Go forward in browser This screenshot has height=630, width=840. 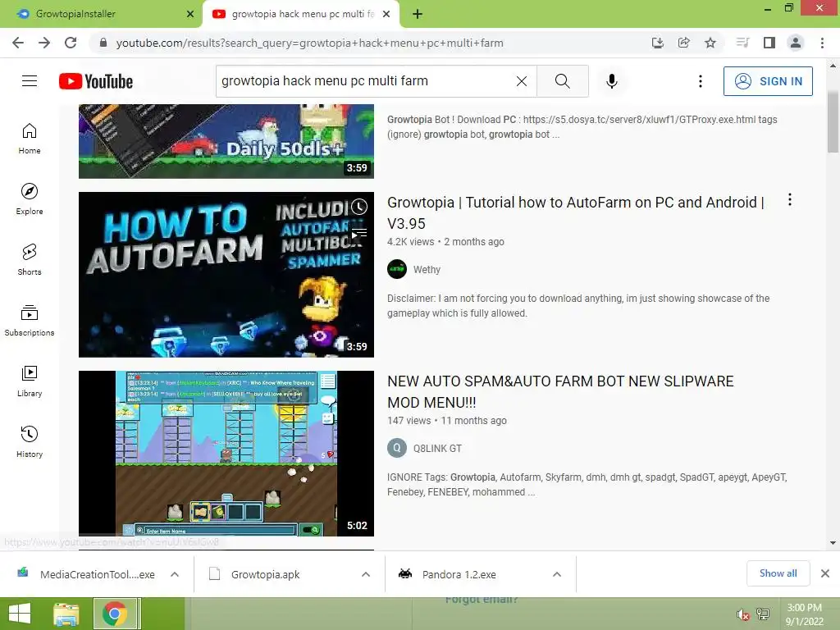tap(44, 43)
